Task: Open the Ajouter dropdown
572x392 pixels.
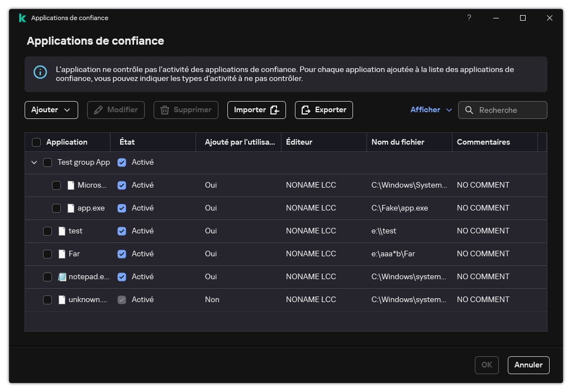Action: (x=51, y=110)
